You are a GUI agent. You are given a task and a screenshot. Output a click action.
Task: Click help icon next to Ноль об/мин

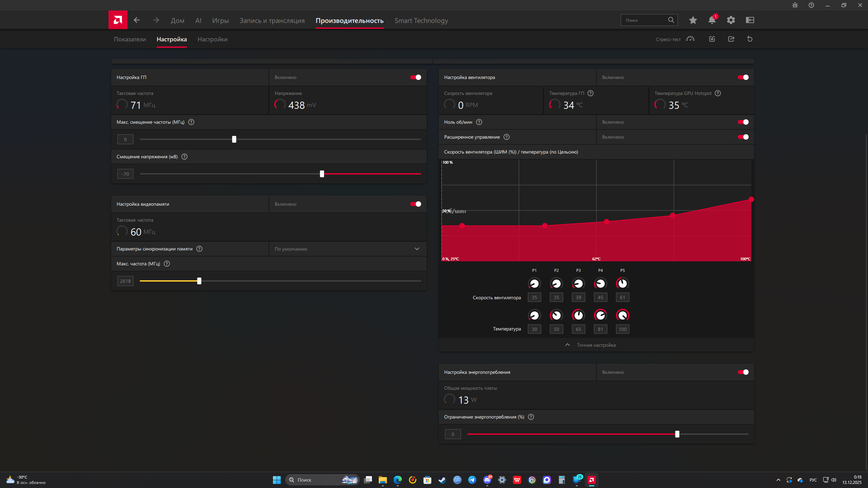coord(479,122)
